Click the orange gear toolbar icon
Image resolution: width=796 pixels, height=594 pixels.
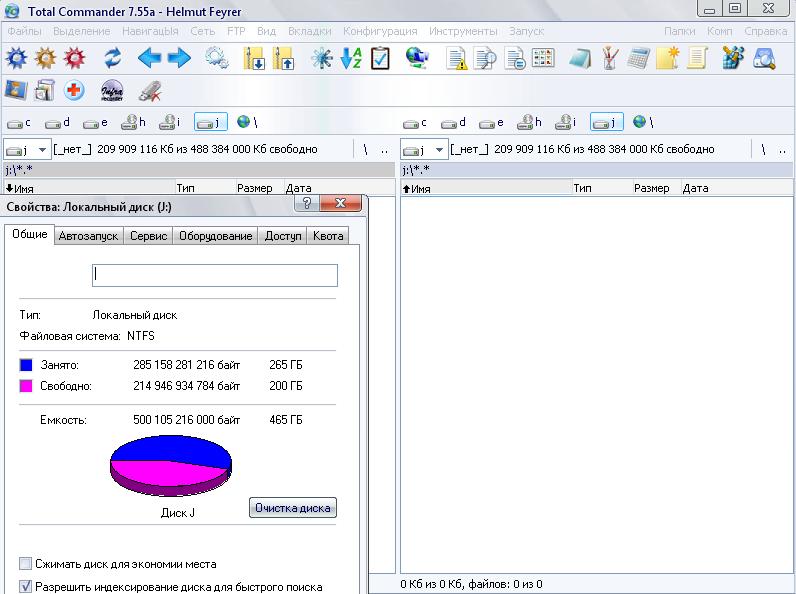45,58
